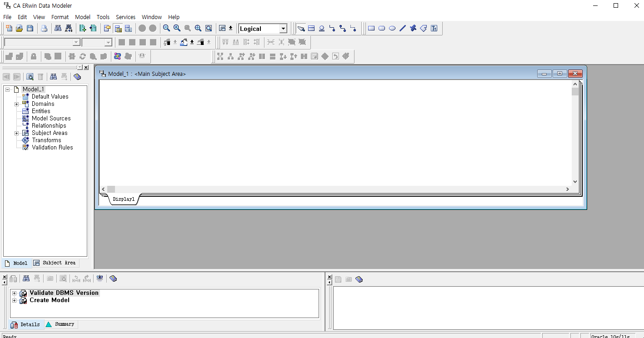Viewport: 644px width, 338px height.
Task: Save the model with the diskette icon
Action: pyautogui.click(x=30, y=29)
